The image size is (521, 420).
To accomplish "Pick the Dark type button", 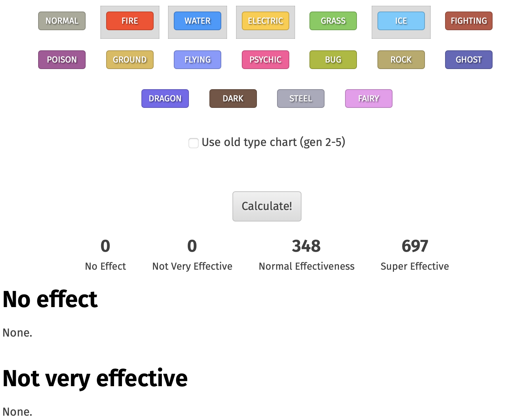I will click(x=233, y=99).
